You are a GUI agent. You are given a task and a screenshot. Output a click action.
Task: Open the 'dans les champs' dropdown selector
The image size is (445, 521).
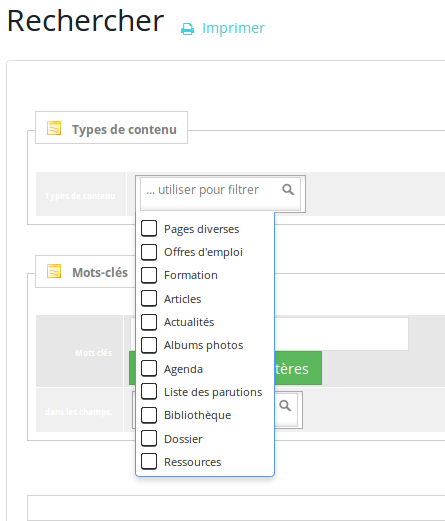(x=217, y=410)
